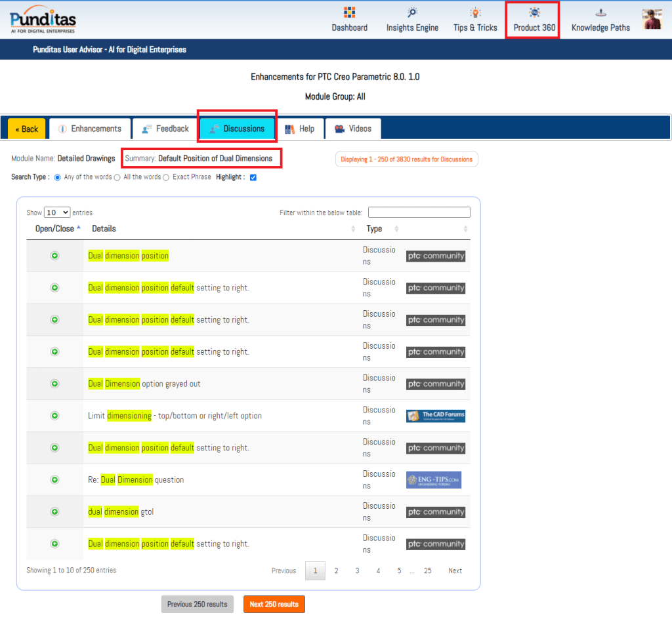This screenshot has width=672, height=621.
Task: Open the Dashboard icon in top navigation
Action: pos(349,12)
